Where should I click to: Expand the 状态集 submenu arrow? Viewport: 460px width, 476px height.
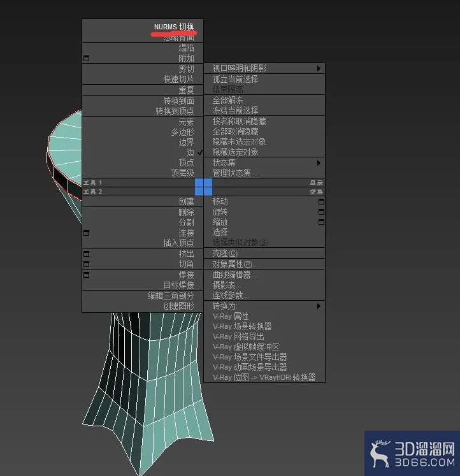click(319, 162)
